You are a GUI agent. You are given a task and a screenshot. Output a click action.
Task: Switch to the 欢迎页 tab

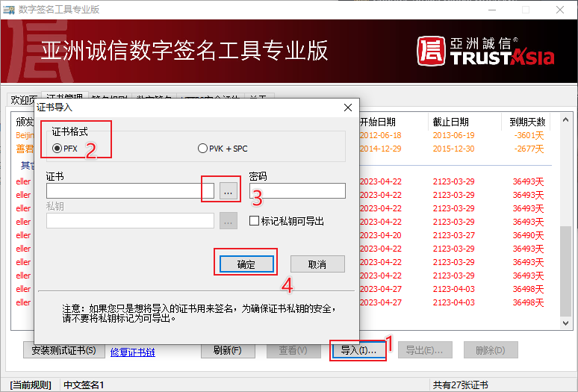point(23,99)
